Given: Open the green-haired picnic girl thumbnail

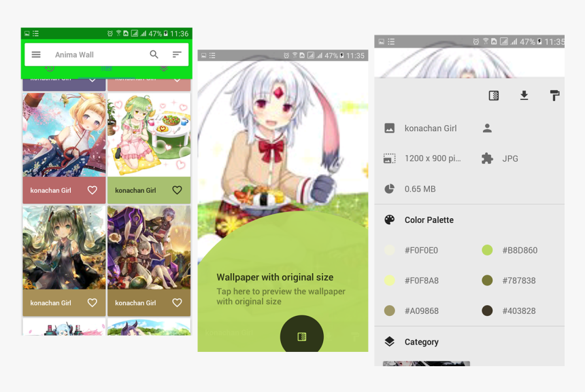Looking at the screenshot, I should 149,135.
